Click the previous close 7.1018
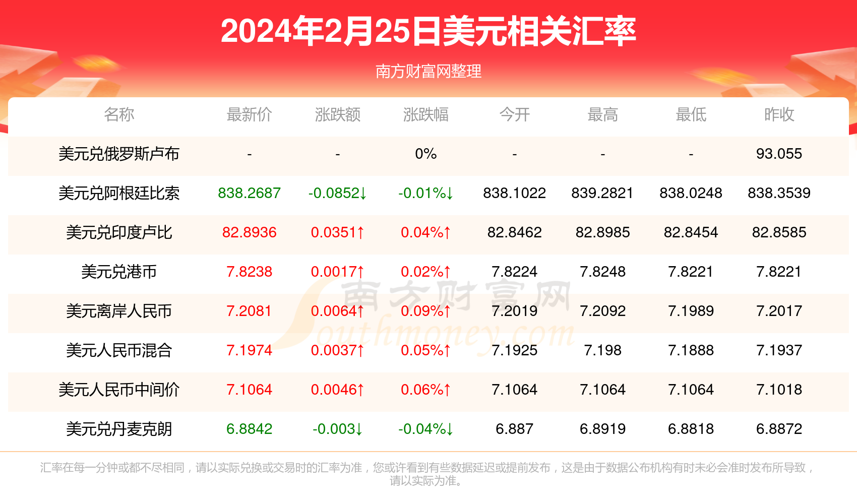Image resolution: width=857 pixels, height=504 pixels. coord(779,390)
